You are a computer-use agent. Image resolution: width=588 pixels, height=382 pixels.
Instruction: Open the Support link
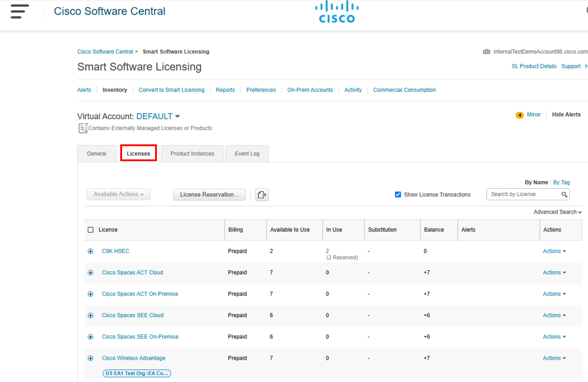[x=571, y=66]
